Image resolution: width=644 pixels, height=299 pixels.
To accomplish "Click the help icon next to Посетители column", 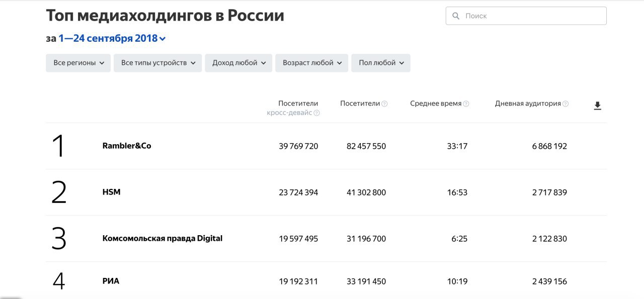I will tap(385, 104).
